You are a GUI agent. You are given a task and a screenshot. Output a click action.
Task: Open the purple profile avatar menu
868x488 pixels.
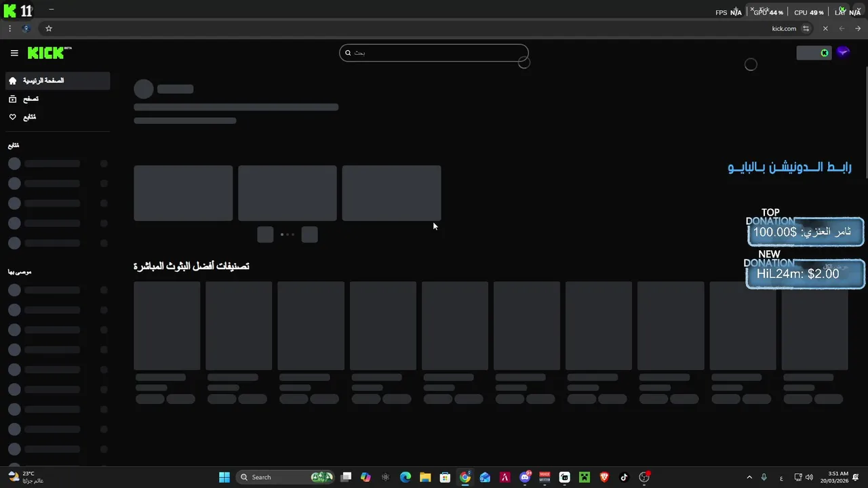[x=843, y=53]
